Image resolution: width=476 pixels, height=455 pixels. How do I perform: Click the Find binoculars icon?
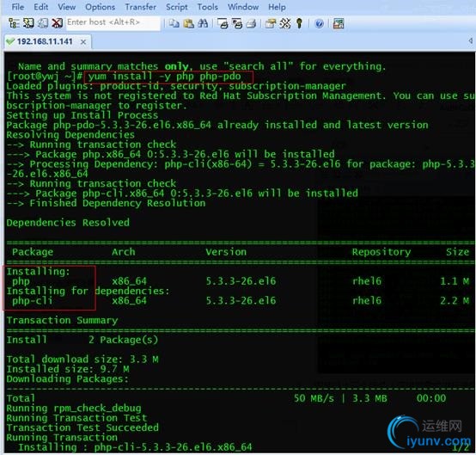click(203, 23)
